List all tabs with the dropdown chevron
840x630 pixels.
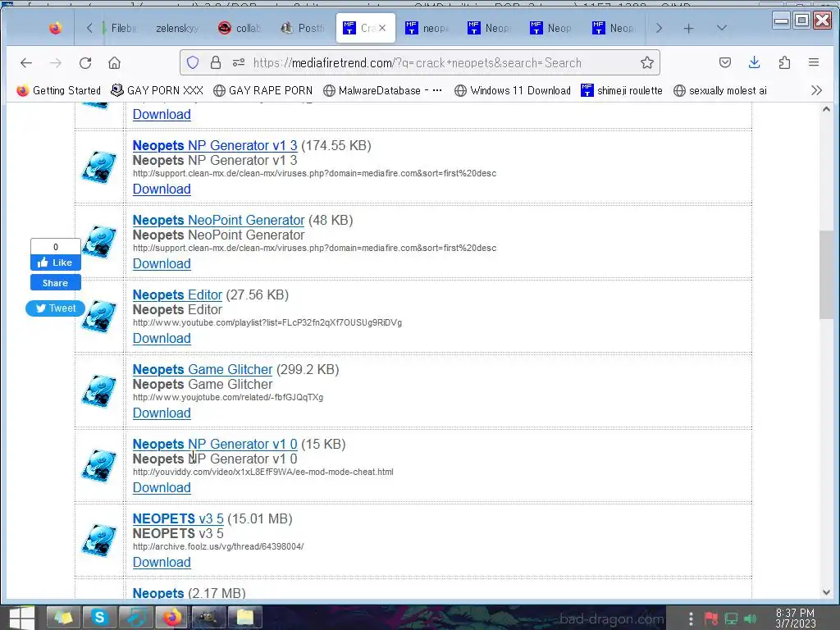coord(722,28)
